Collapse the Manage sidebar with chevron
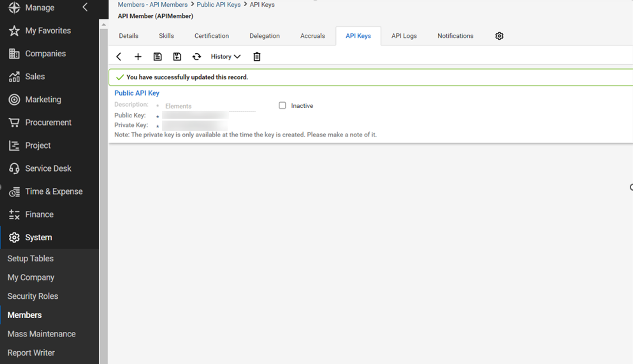Viewport: 633px width, 364px height. (85, 8)
